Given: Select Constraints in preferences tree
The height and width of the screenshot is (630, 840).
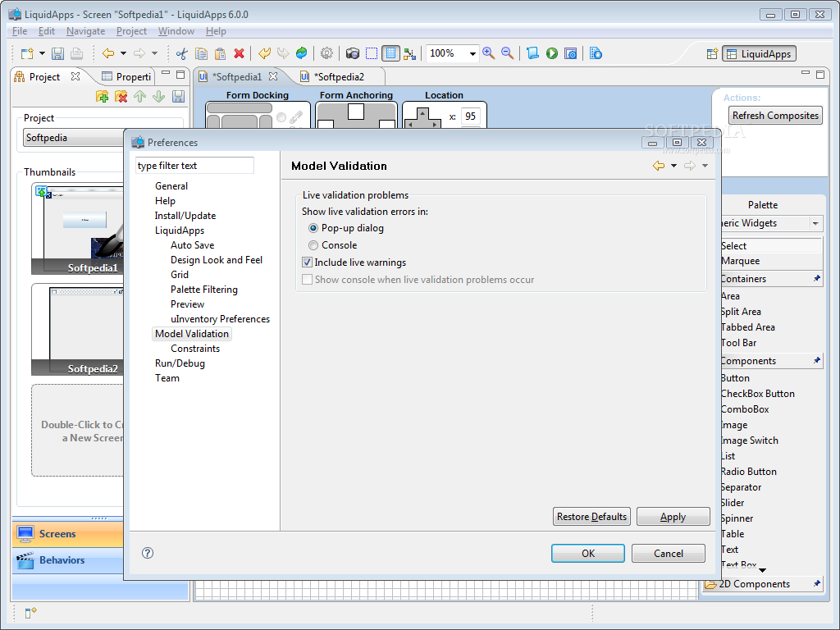Looking at the screenshot, I should tap(195, 349).
